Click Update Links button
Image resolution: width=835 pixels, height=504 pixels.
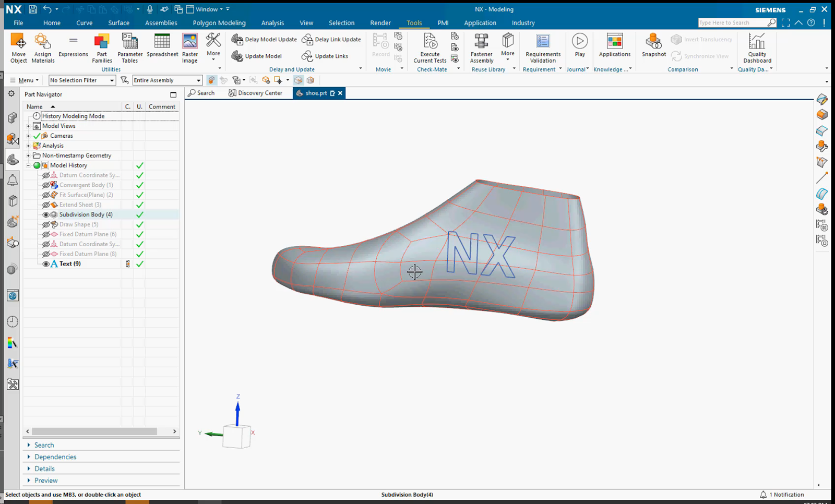325,56
